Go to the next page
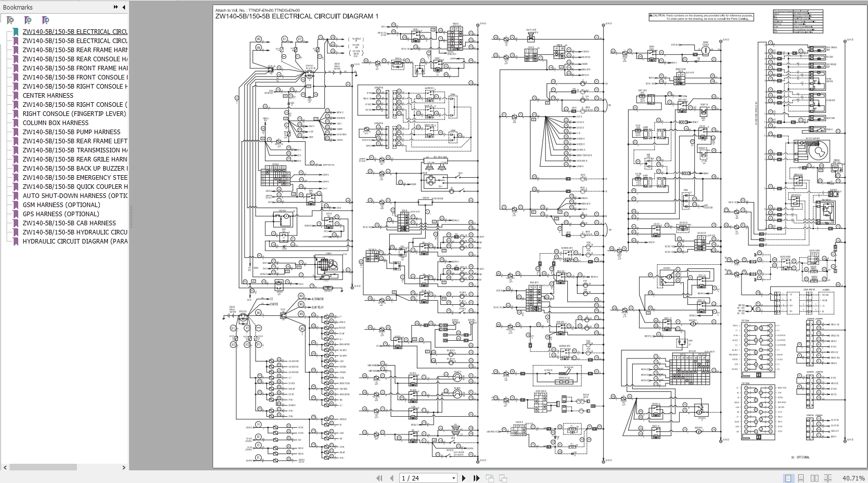Viewport: 868px width, 483px height. click(464, 478)
